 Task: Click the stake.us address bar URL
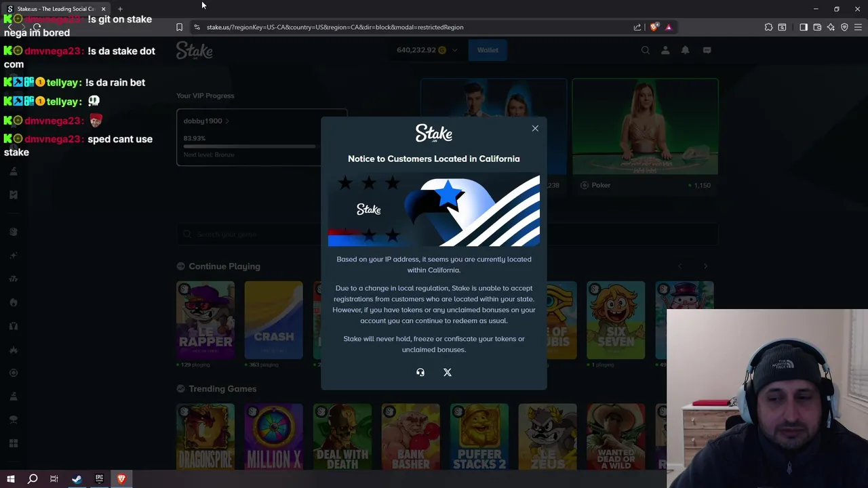[335, 27]
